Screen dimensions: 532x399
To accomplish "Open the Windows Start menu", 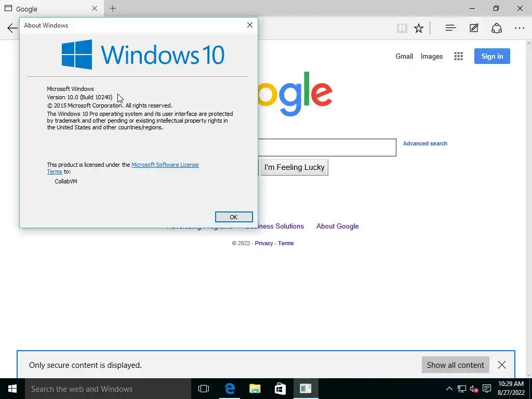I will pos(12,389).
